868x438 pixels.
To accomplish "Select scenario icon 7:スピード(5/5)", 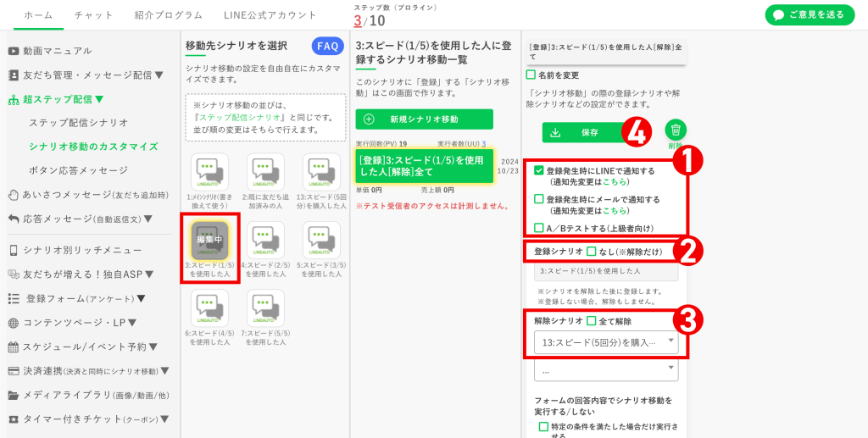I will [x=265, y=308].
